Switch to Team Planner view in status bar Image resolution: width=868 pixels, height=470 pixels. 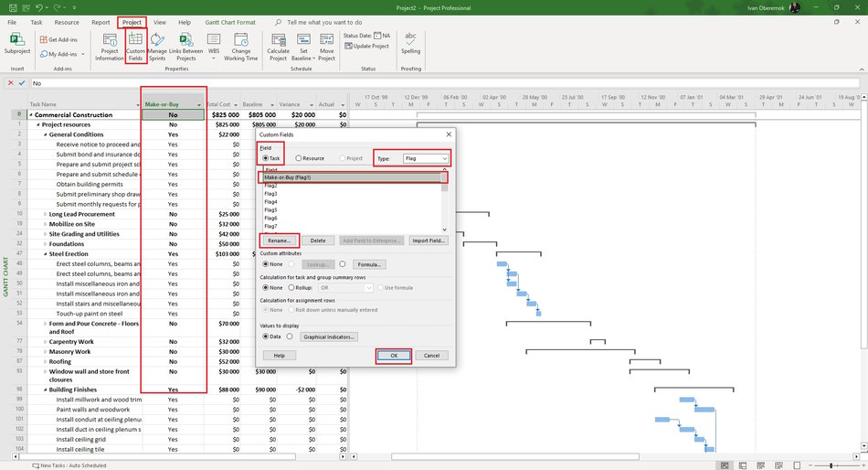[760, 465]
